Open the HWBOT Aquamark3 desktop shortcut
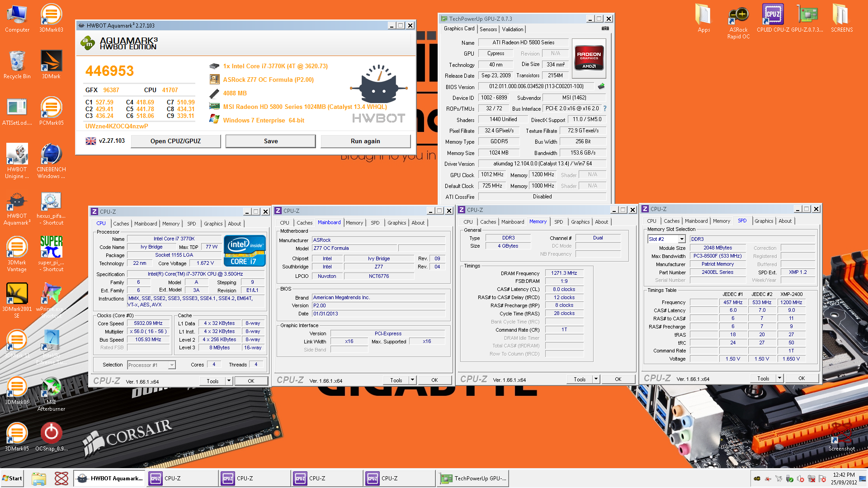This screenshot has height=488, width=868. coord(17,208)
